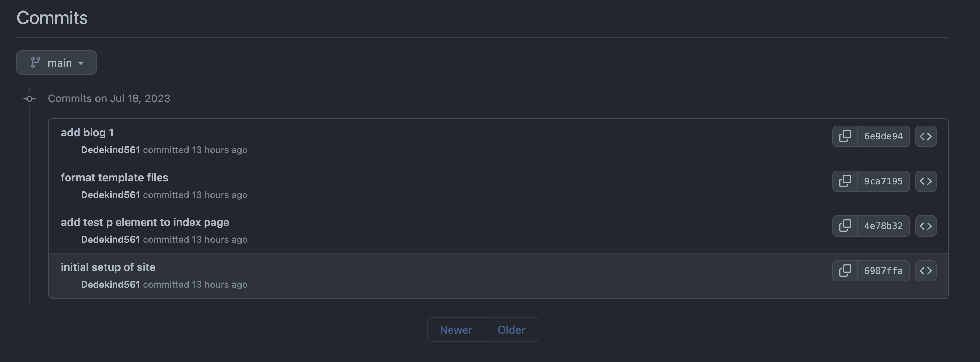View the 'add test p element to index page' commit
The width and height of the screenshot is (980, 362).
pos(145,222)
